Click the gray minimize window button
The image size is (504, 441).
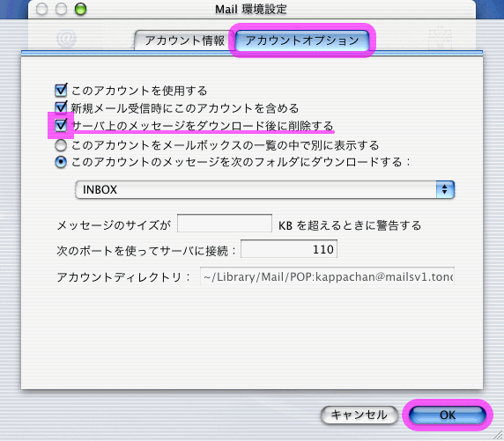61,9
